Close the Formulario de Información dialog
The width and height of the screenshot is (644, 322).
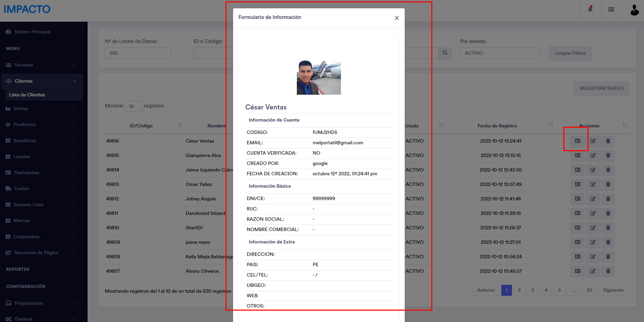click(x=397, y=18)
